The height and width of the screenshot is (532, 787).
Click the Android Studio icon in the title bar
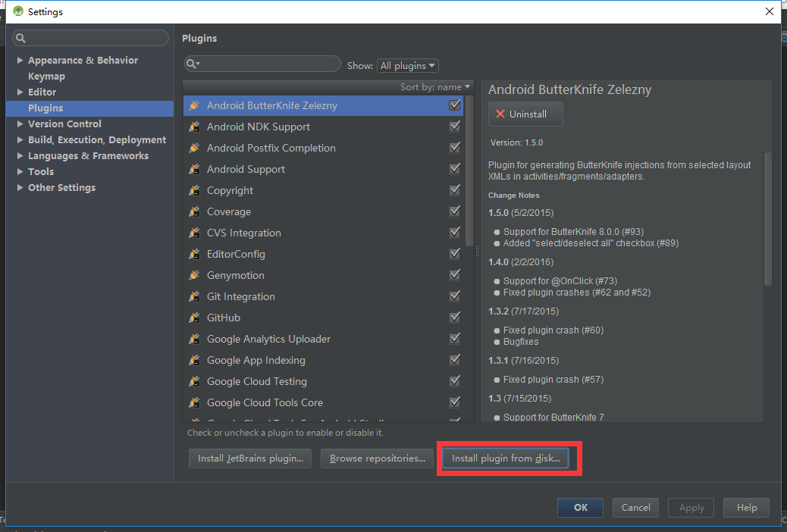tap(18, 11)
